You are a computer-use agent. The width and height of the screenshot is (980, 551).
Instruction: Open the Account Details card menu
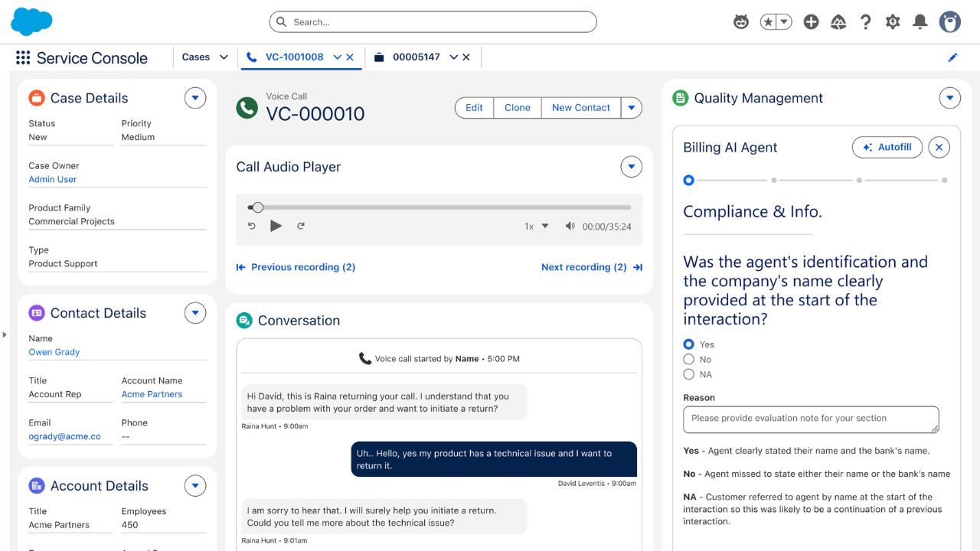click(x=195, y=486)
